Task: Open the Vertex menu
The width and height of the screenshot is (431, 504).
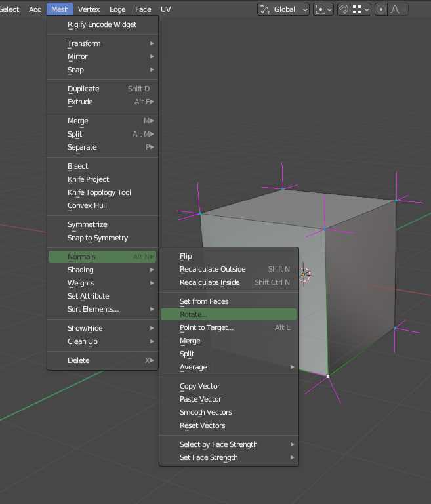Action: (89, 9)
